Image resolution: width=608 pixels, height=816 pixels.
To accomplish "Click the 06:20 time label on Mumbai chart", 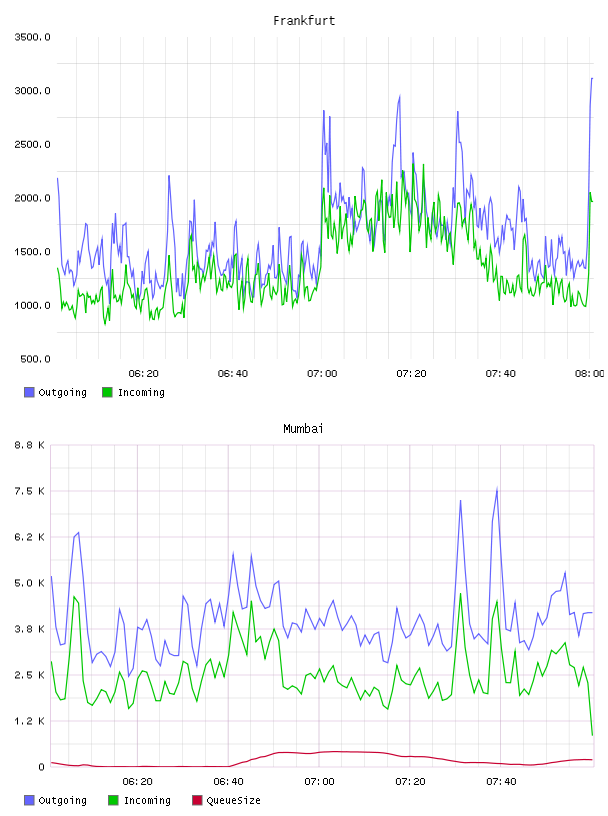I will (137, 782).
